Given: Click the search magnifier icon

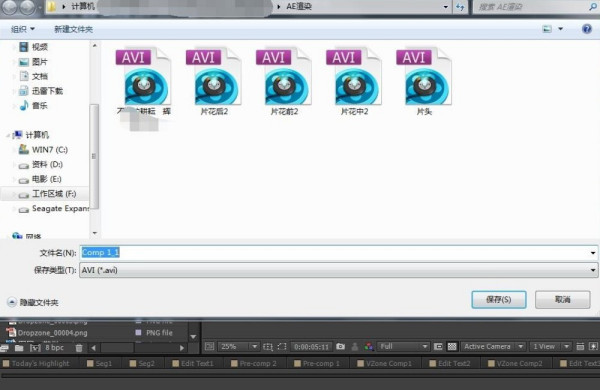Looking at the screenshot, I should pos(593,7).
